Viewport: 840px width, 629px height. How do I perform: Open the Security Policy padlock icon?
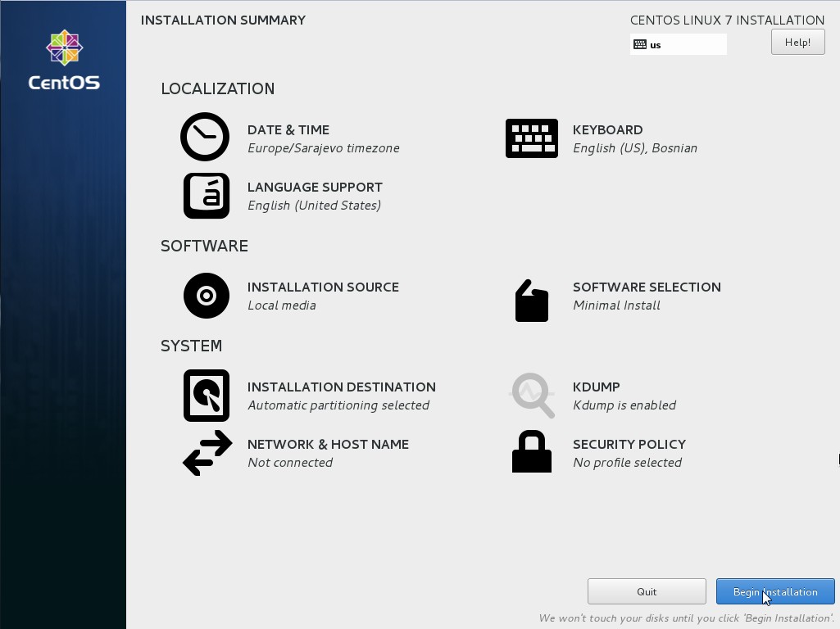coord(531,451)
